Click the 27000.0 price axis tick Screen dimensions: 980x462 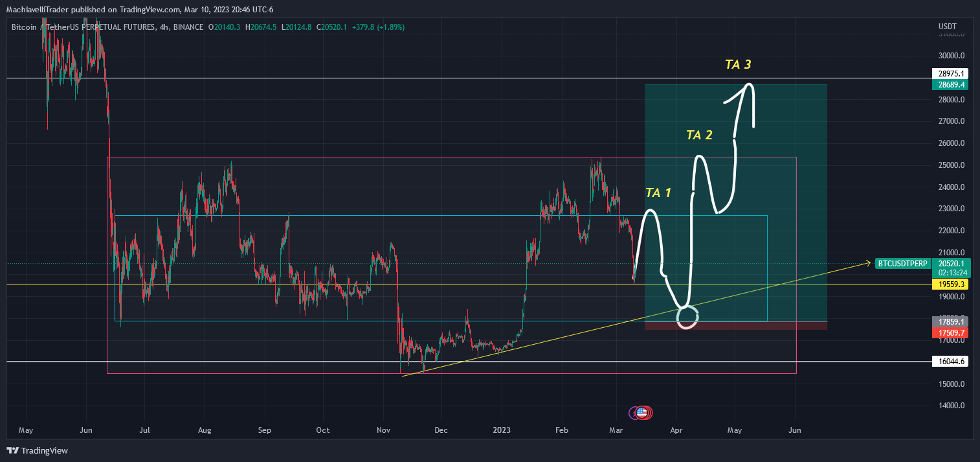[950, 121]
